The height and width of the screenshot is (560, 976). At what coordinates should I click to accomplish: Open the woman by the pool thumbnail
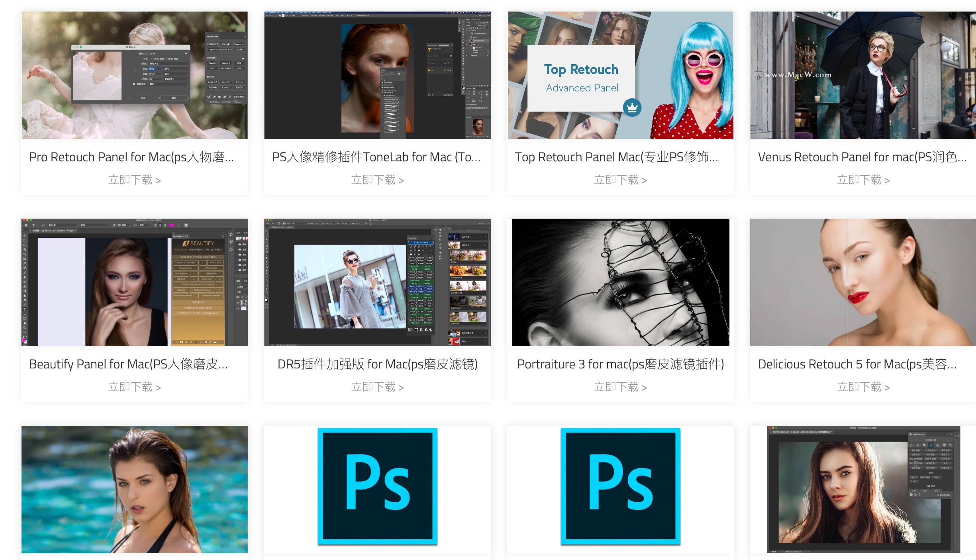(134, 489)
